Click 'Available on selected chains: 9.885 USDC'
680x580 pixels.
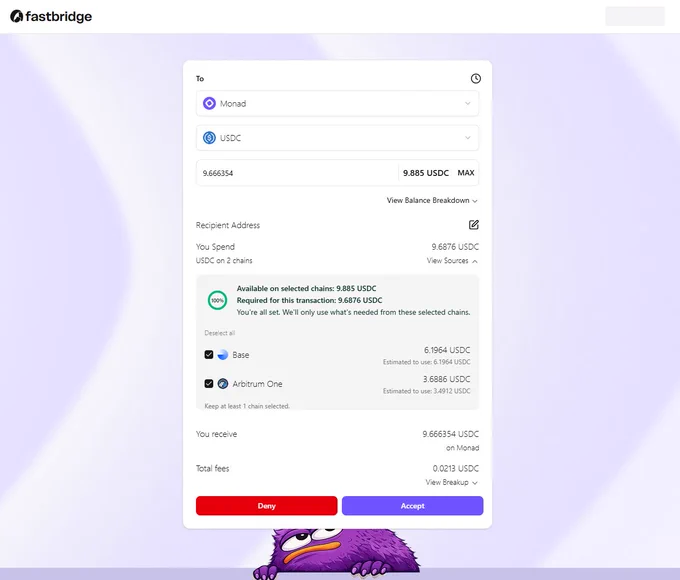[x=306, y=288]
